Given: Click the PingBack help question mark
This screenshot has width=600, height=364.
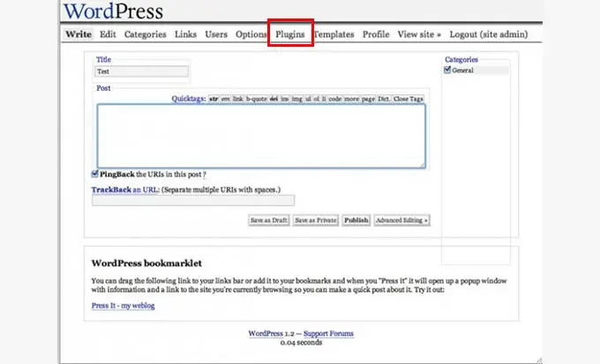Looking at the screenshot, I should click(205, 175).
